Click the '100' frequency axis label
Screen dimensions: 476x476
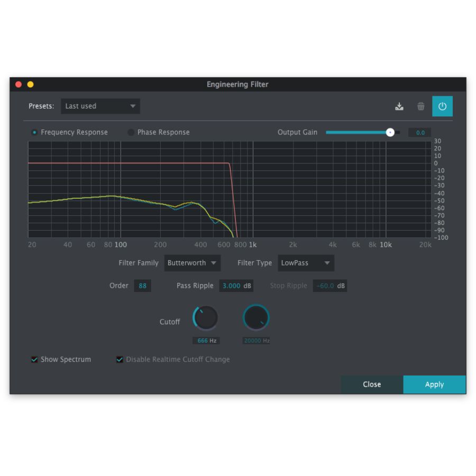pyautogui.click(x=121, y=245)
